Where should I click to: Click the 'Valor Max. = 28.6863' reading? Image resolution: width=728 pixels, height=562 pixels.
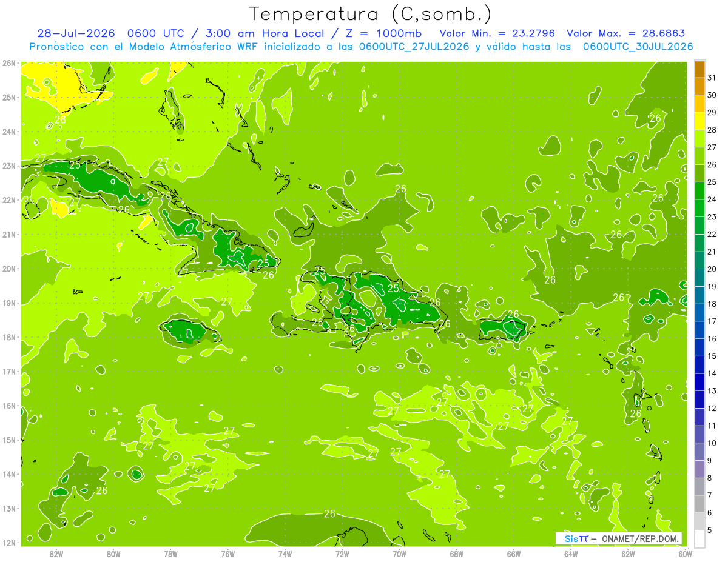pos(626,33)
